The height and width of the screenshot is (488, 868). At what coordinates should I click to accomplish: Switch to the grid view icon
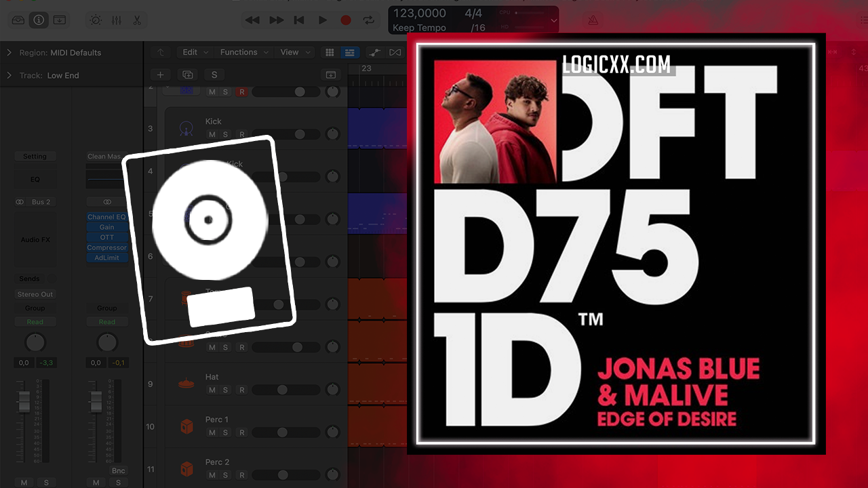330,52
